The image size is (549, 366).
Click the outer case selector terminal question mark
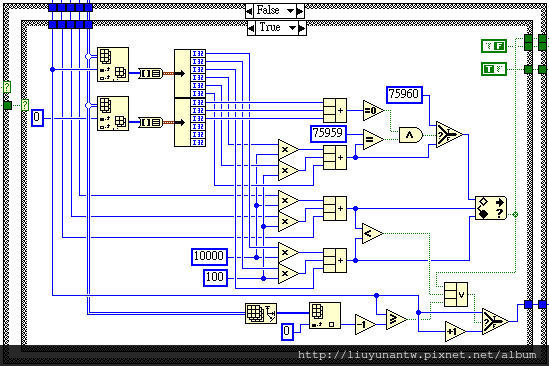click(7, 87)
